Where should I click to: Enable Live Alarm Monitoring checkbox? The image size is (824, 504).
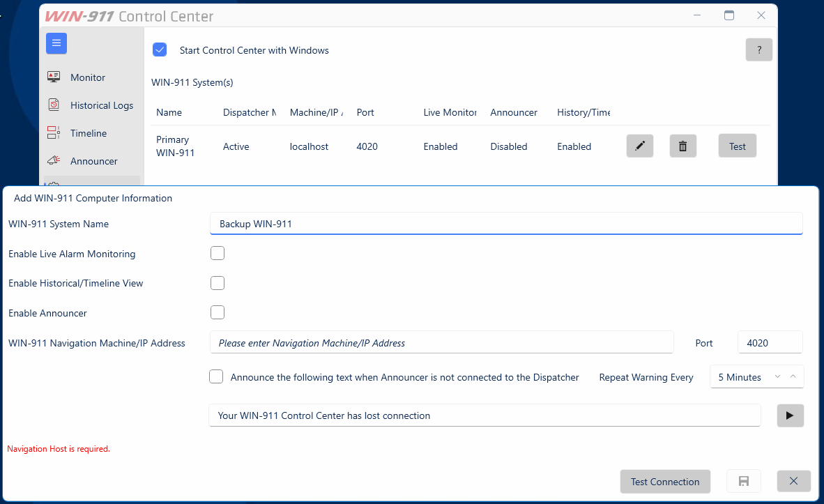pos(217,253)
